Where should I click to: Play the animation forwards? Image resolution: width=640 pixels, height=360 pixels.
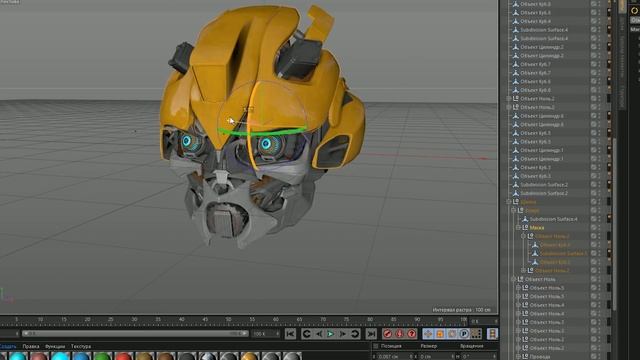331,334
